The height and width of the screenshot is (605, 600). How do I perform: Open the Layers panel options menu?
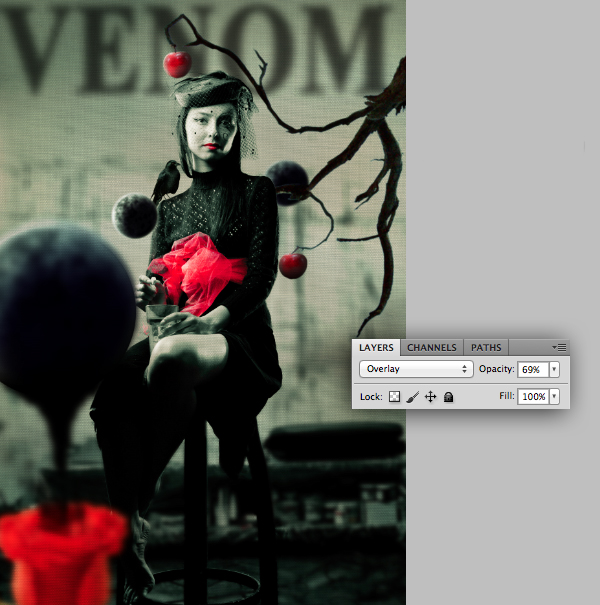tap(559, 348)
